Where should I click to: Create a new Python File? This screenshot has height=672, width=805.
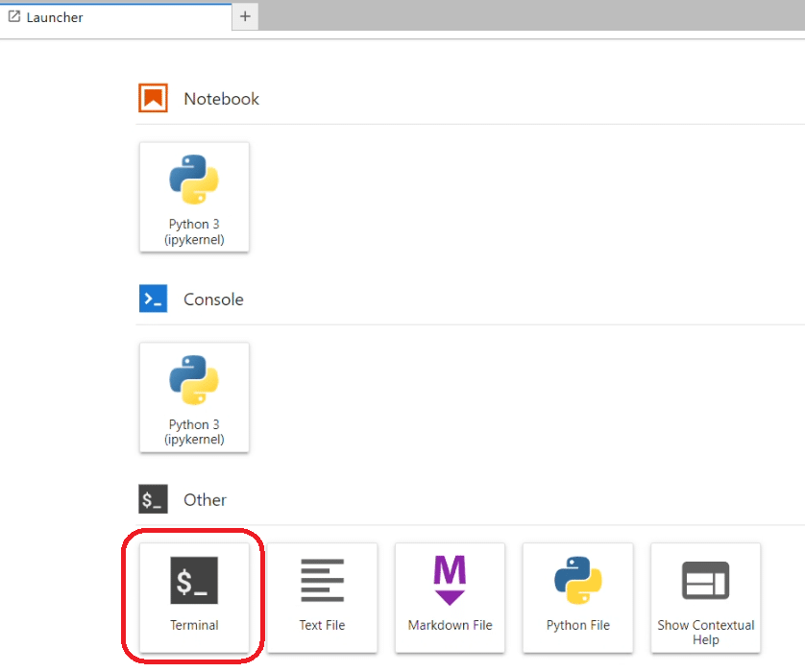(x=577, y=598)
